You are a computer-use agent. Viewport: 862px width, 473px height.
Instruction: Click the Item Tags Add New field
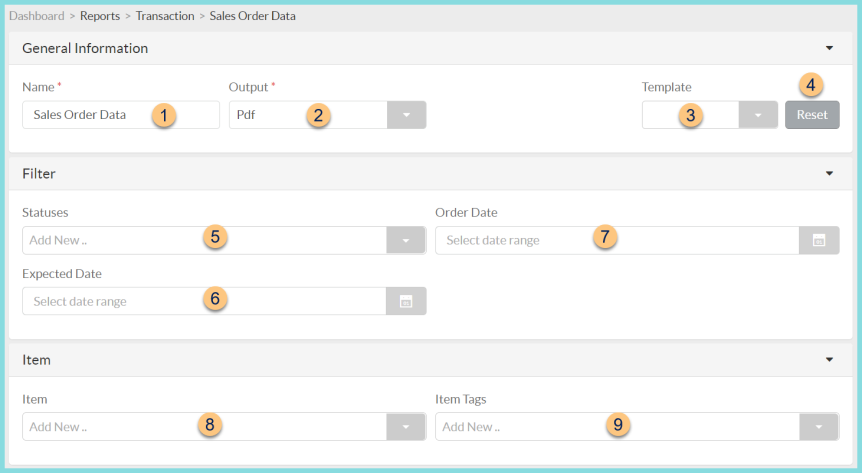point(617,427)
